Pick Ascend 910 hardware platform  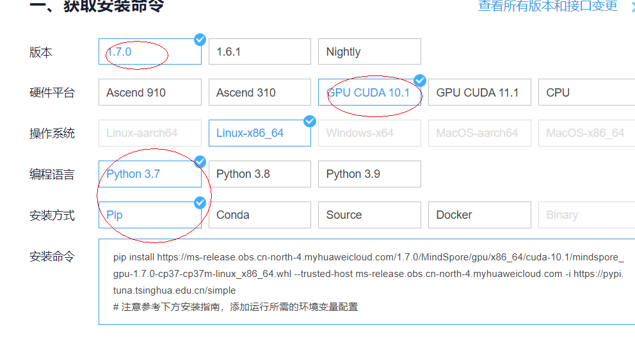pos(150,93)
